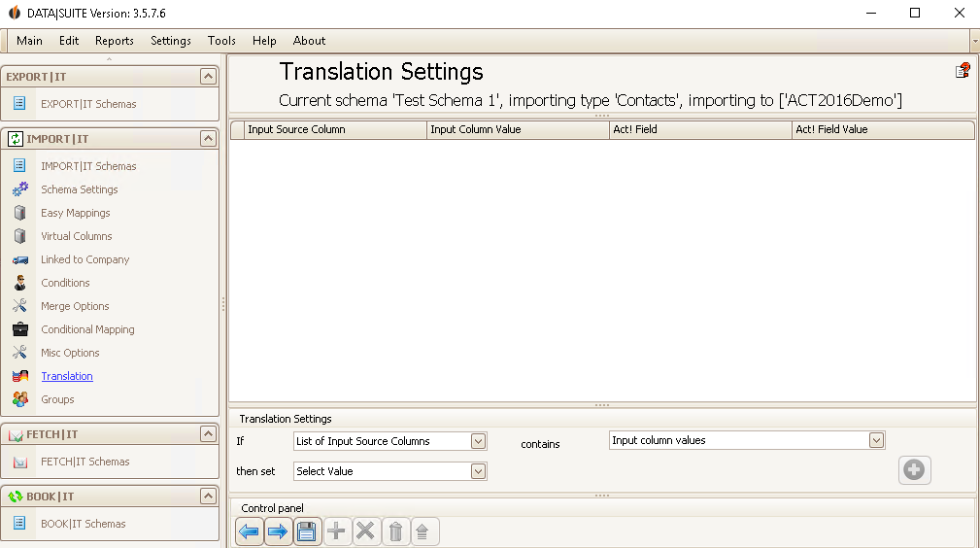Click the Act! Field Value column header
The width and height of the screenshot is (980, 548).
point(883,129)
